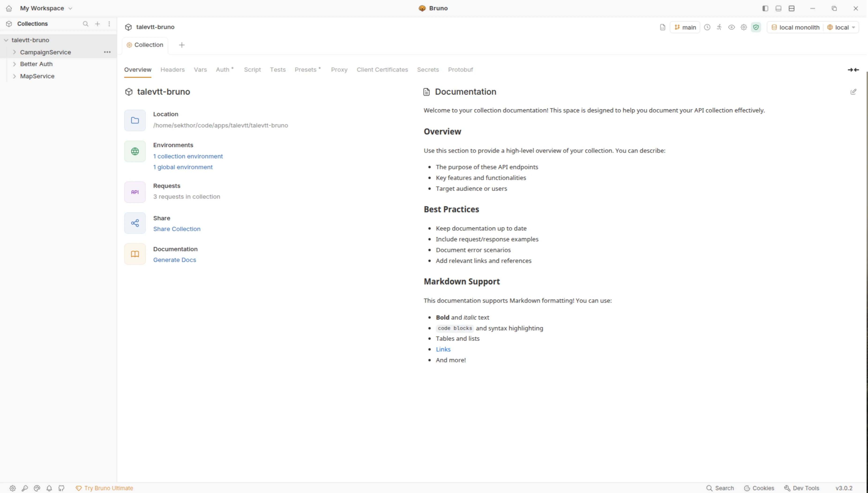868x493 pixels.
Task: Open notifications bell icon
Action: 49,488
